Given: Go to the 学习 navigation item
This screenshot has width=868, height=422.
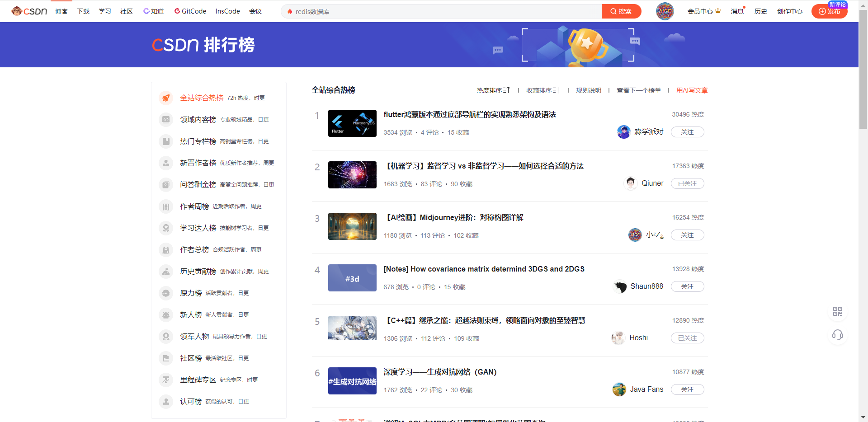Looking at the screenshot, I should pyautogui.click(x=105, y=11).
